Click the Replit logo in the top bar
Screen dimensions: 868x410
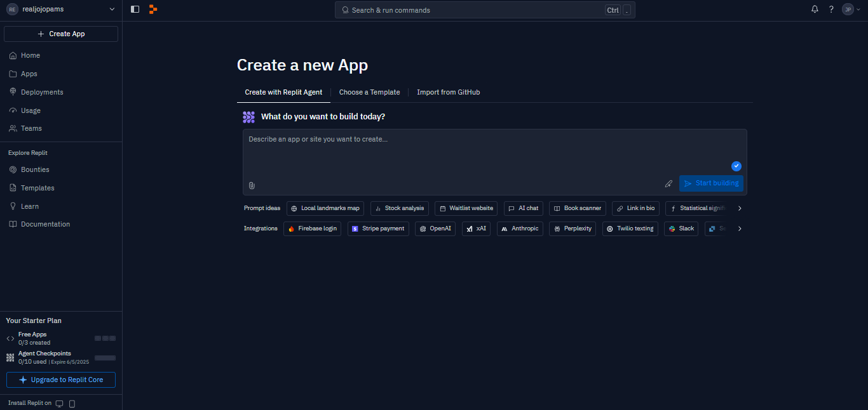click(153, 10)
